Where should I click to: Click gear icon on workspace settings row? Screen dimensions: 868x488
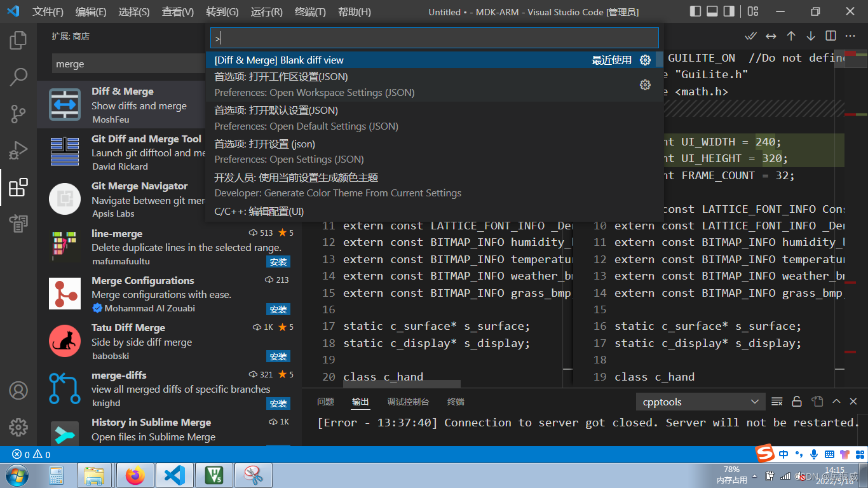(645, 85)
